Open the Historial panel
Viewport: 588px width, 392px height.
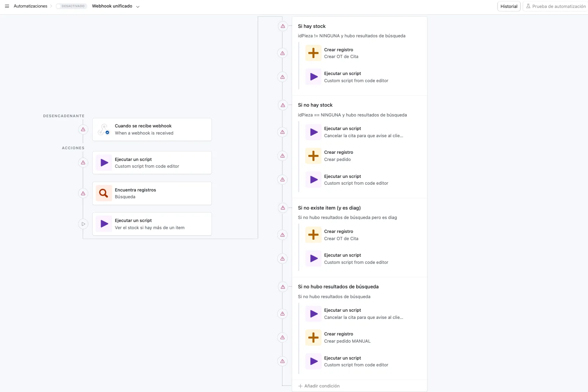[x=508, y=6]
